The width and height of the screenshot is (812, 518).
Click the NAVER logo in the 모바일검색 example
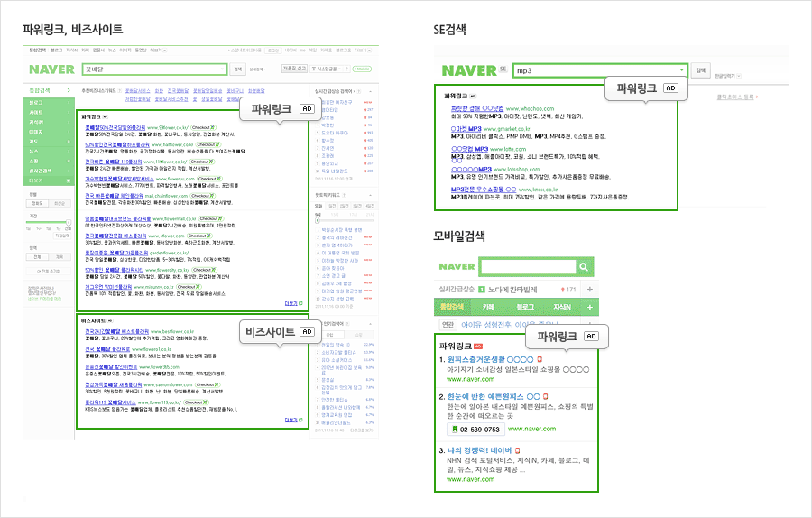[457, 267]
